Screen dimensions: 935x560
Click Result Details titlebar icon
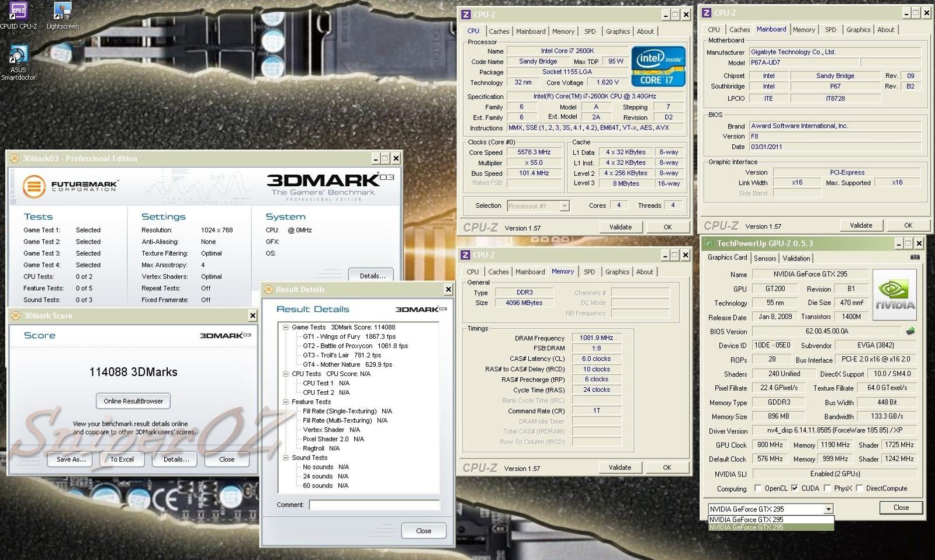(x=269, y=290)
